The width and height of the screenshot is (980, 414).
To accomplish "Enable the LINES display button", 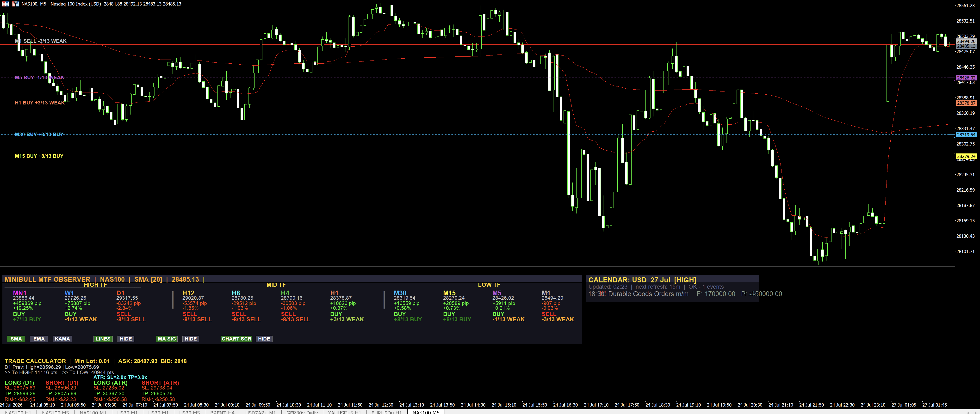I will pos(103,339).
